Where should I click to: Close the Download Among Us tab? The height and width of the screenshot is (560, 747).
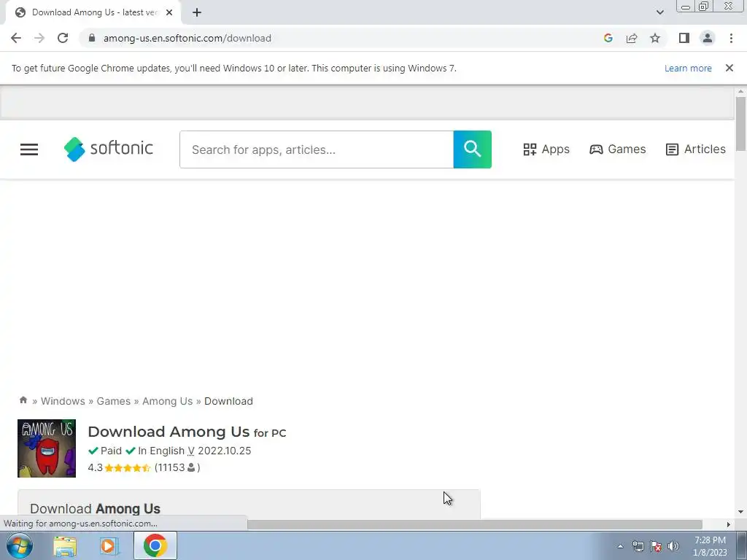click(169, 13)
